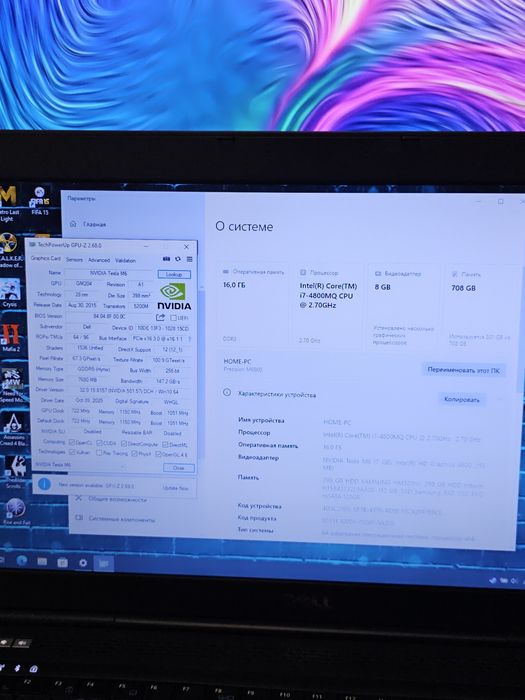Open Rise and Fall desktop shortcut
525x700 pixels.
pos(16,511)
